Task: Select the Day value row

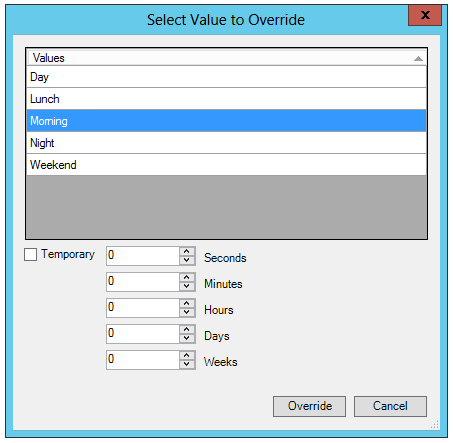Action: pos(226,77)
